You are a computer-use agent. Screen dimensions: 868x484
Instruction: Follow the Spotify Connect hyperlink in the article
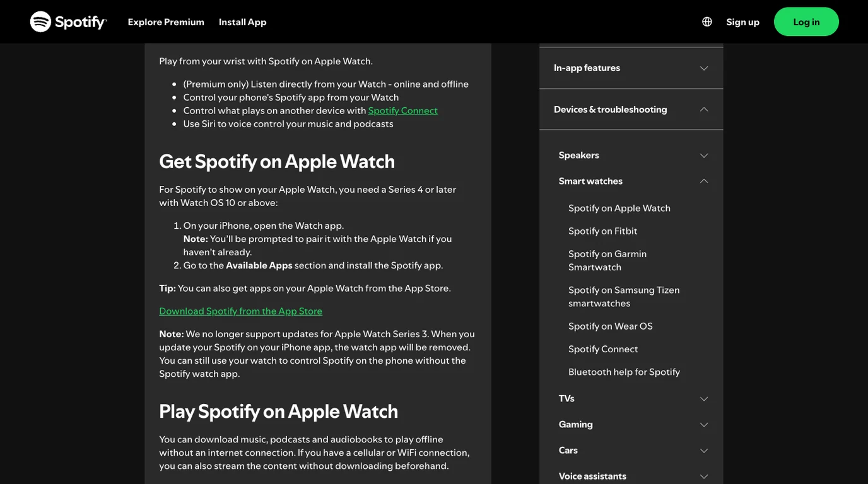pyautogui.click(x=402, y=110)
